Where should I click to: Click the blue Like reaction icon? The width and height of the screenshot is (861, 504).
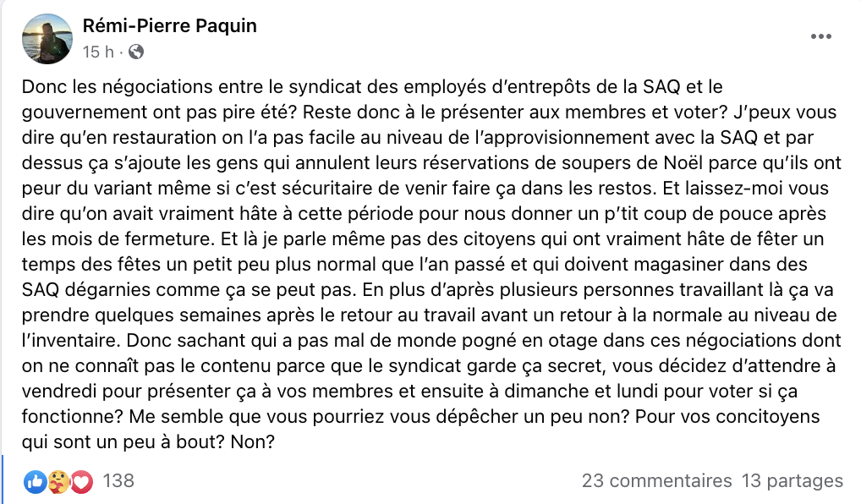coord(36,482)
